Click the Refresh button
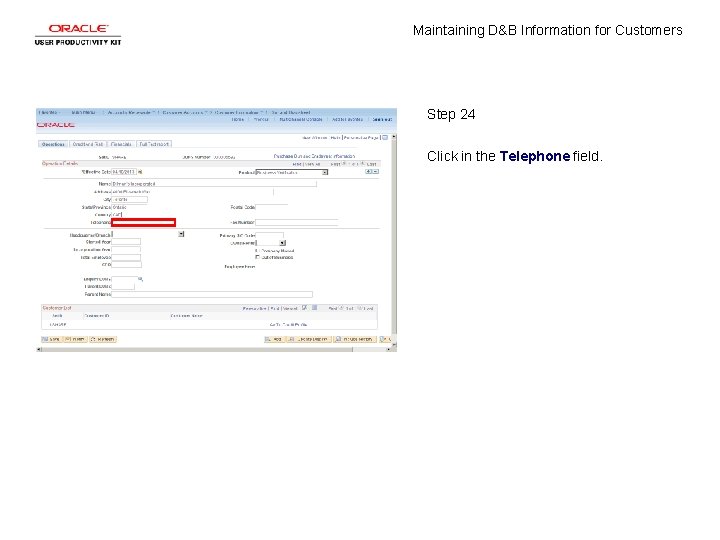 click(x=102, y=339)
